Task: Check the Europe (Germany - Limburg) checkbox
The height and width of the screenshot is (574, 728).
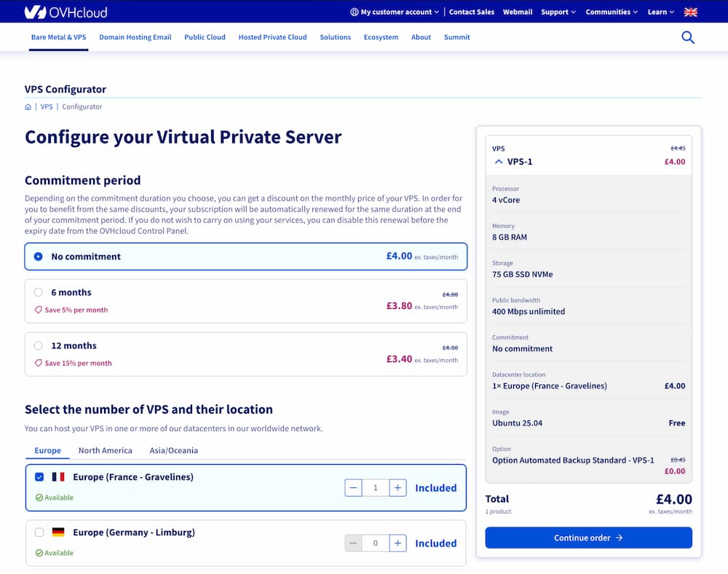Action: coord(39,532)
